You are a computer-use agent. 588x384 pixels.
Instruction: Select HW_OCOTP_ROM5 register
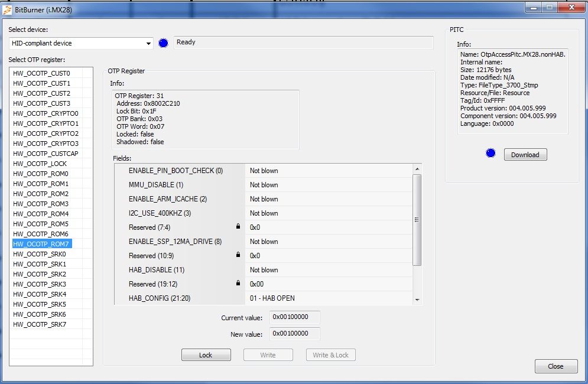click(41, 224)
